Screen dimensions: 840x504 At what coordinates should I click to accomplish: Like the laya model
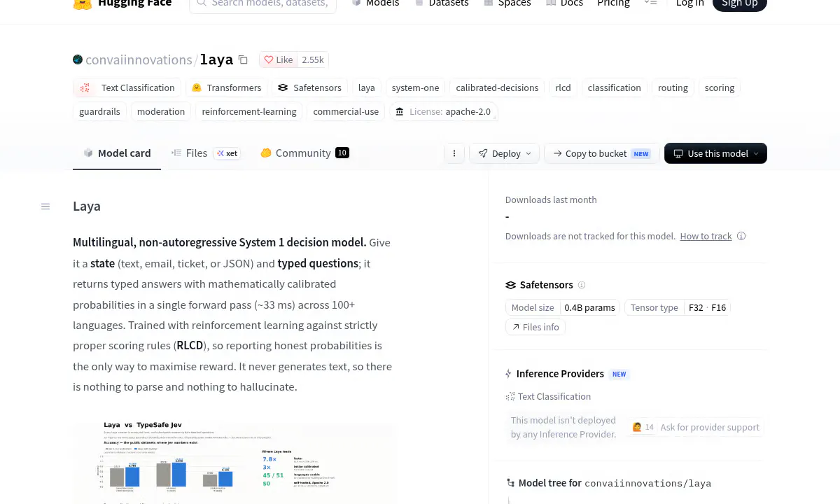pos(279,60)
